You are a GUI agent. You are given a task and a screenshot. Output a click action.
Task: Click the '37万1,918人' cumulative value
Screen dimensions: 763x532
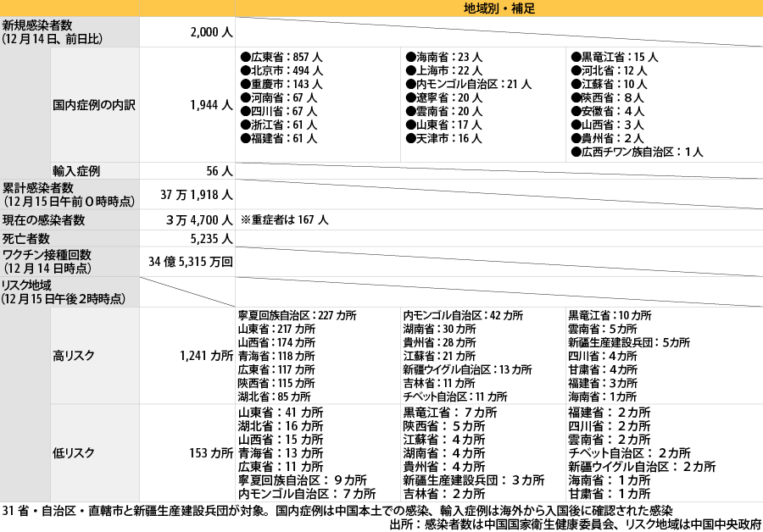coord(197,195)
